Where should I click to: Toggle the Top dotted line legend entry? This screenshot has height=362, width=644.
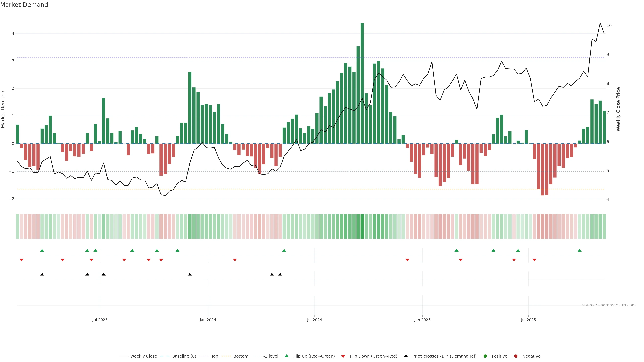214,356
